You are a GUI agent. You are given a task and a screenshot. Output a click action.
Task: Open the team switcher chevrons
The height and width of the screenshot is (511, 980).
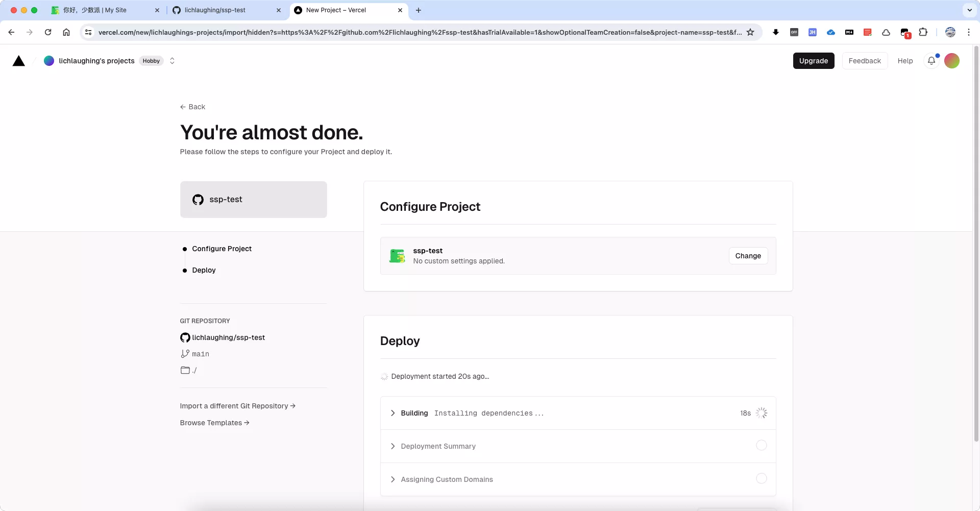(x=172, y=61)
